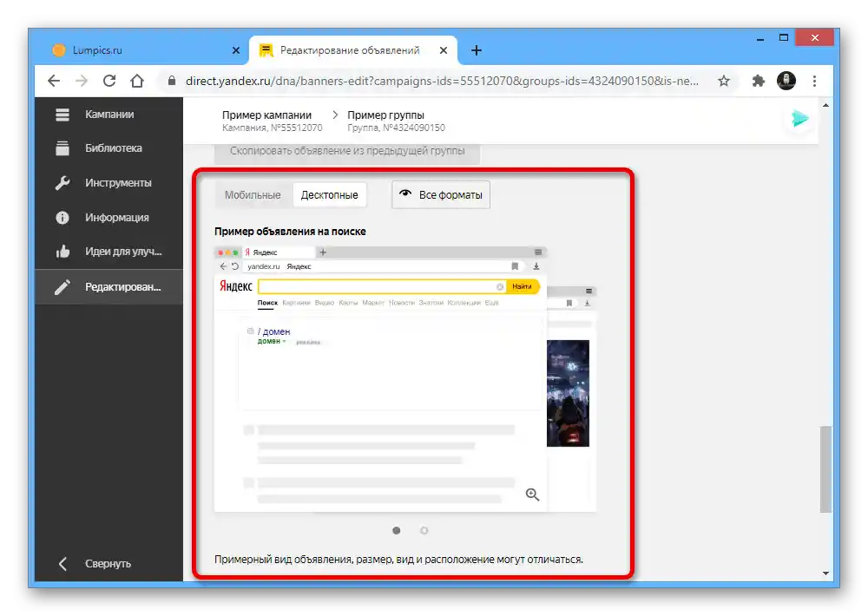Open browser home page icon
This screenshot has width=868, height=616.
click(137, 81)
